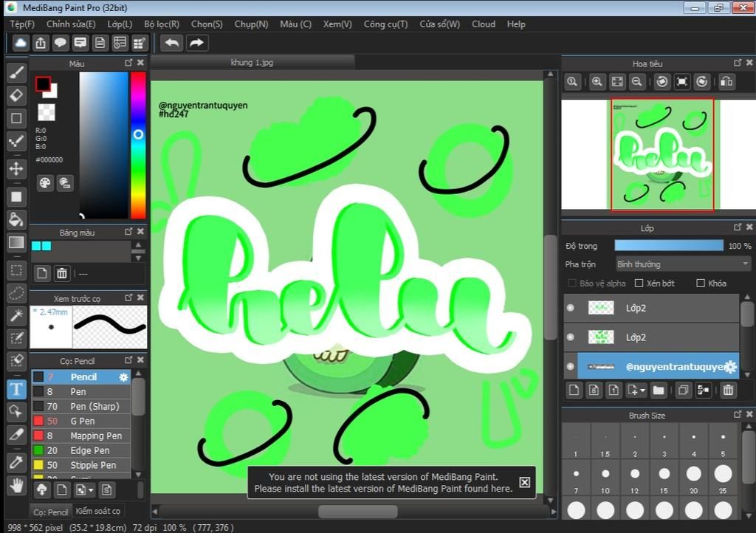Open the Pha trộn blend mode dropdown

[683, 264]
